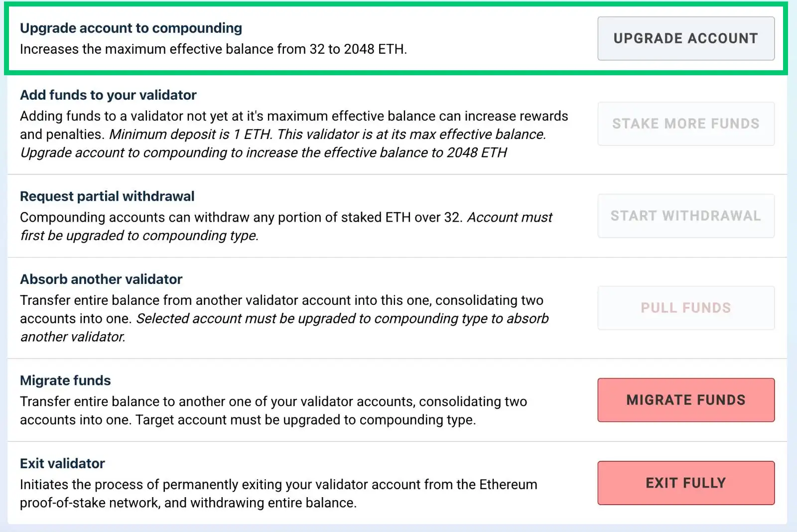Click the 'Compounding accounts can withdraw' description
Image resolution: width=797 pixels, height=532 pixels.
tap(242, 217)
